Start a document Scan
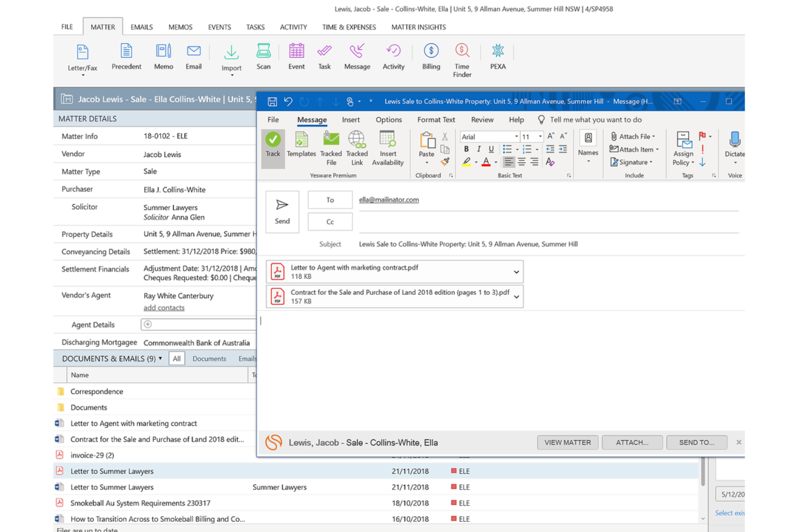798x532 pixels. (x=264, y=57)
